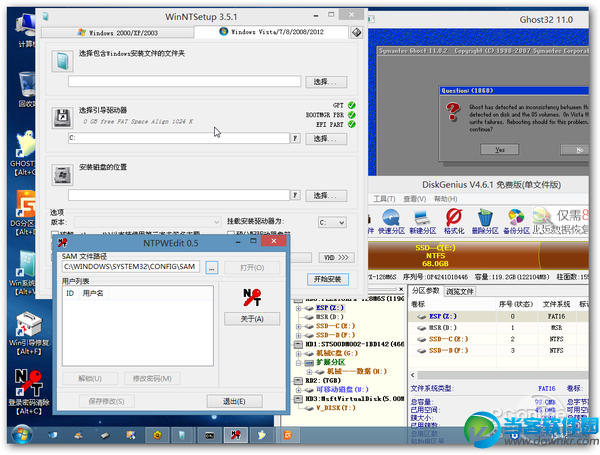Open 帮助(H) menu in DiskGenius
Screen dimensions: 600x455
tap(445, 199)
